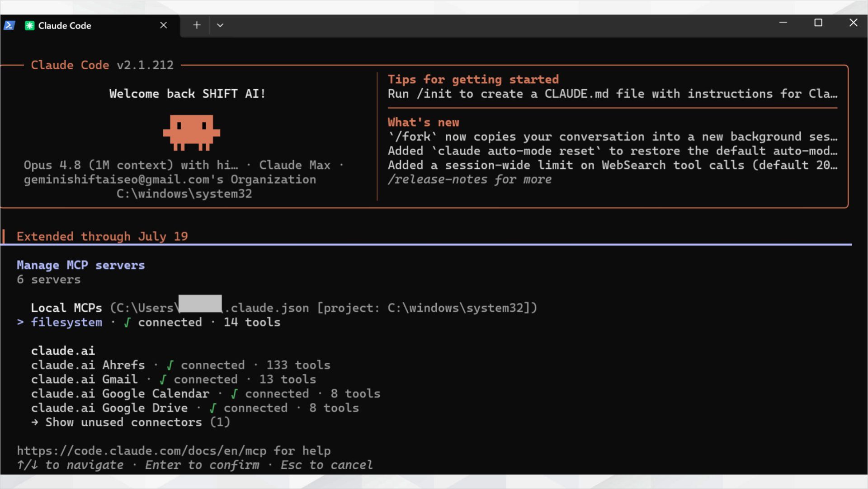The image size is (868, 489).
Task: Click the 'Tips for getting started' heading
Action: click(473, 80)
